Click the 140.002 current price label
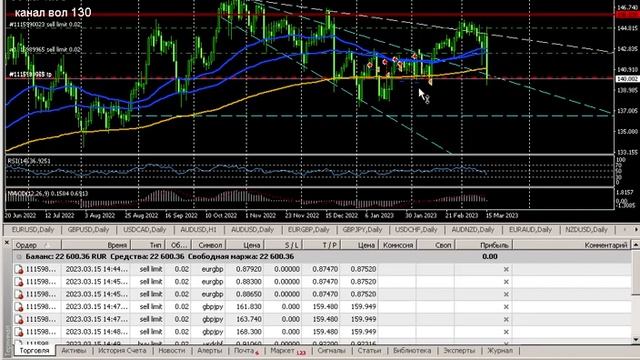This screenshot has height=360, width=640. coord(627,79)
